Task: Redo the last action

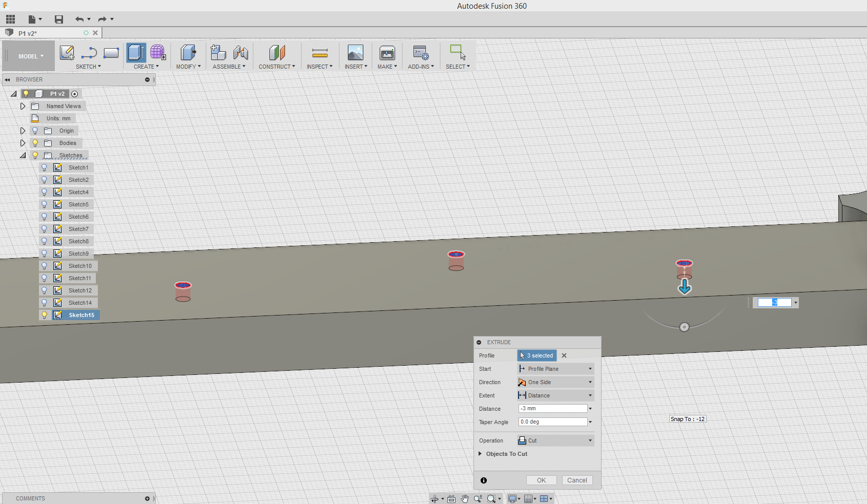Action: point(102,19)
